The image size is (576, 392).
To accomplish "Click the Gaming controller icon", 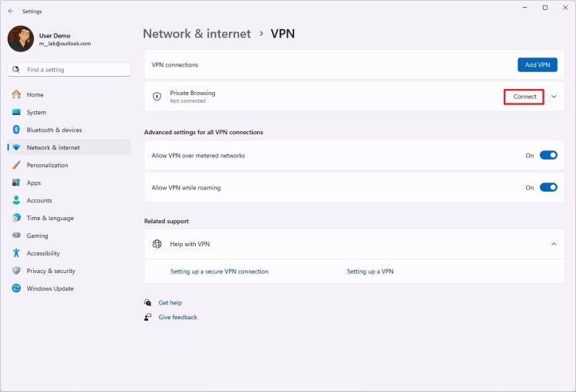I will tap(15, 236).
